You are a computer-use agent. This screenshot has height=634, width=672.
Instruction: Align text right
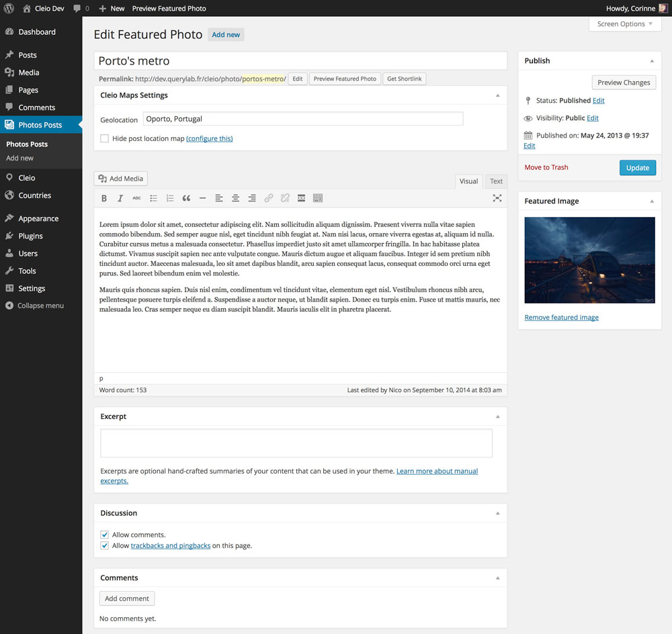click(252, 198)
